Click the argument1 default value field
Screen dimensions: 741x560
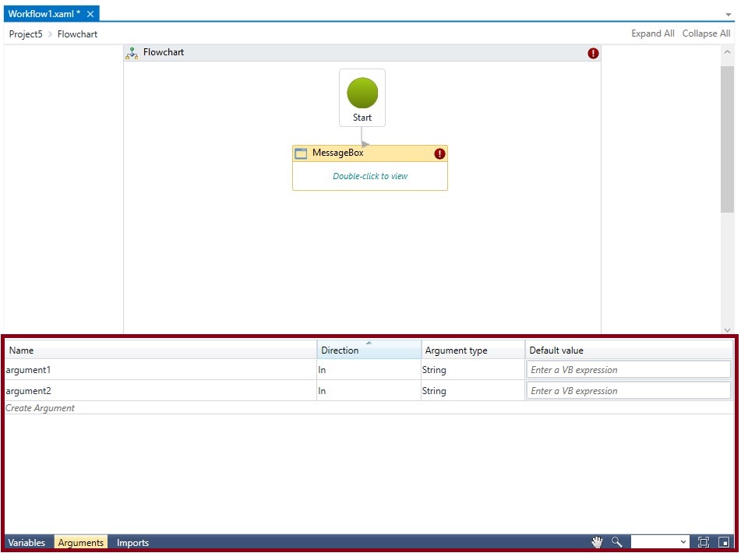point(629,370)
